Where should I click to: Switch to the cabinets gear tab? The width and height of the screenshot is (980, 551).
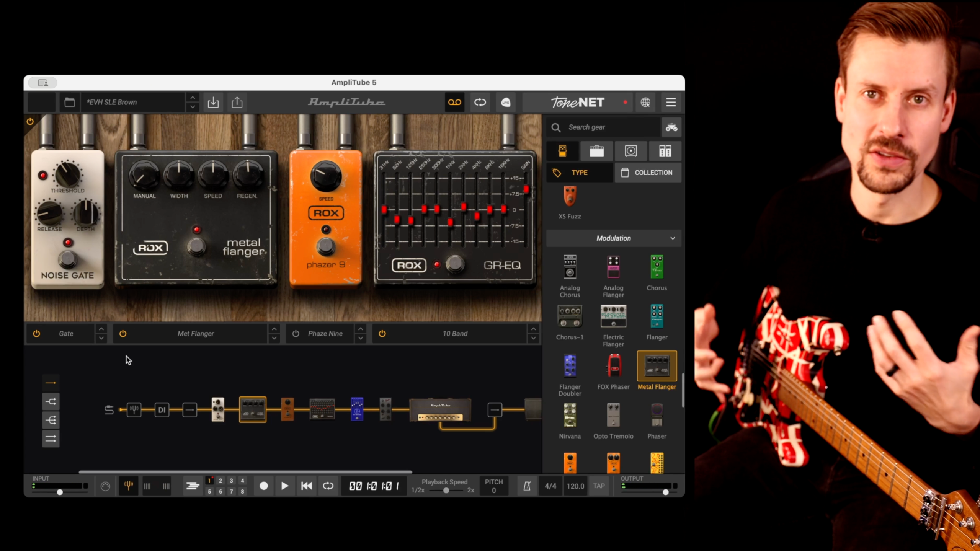(631, 151)
